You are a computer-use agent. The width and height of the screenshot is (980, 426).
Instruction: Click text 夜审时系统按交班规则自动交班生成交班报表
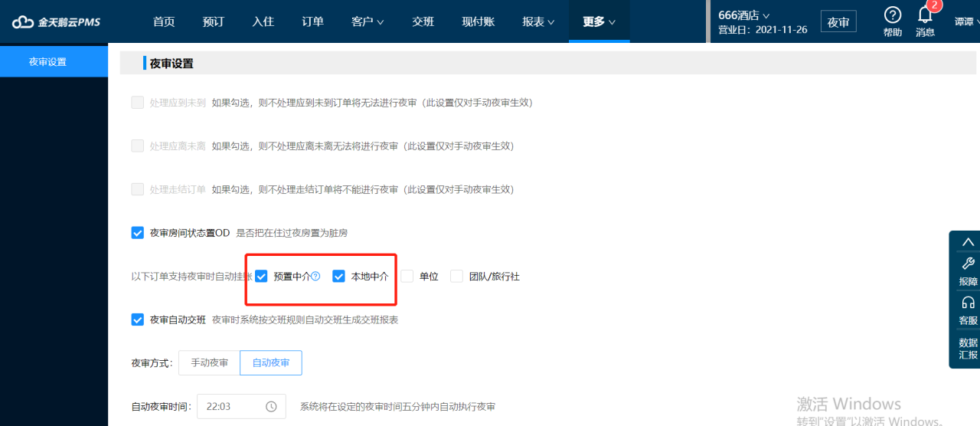(x=305, y=319)
